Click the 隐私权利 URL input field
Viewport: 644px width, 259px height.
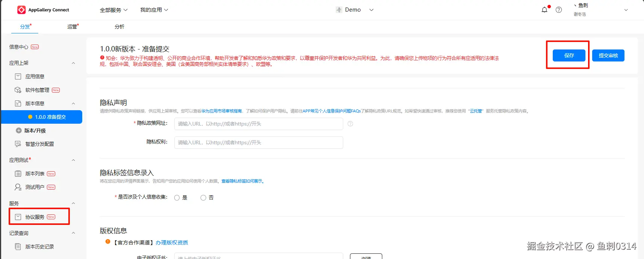tap(258, 142)
